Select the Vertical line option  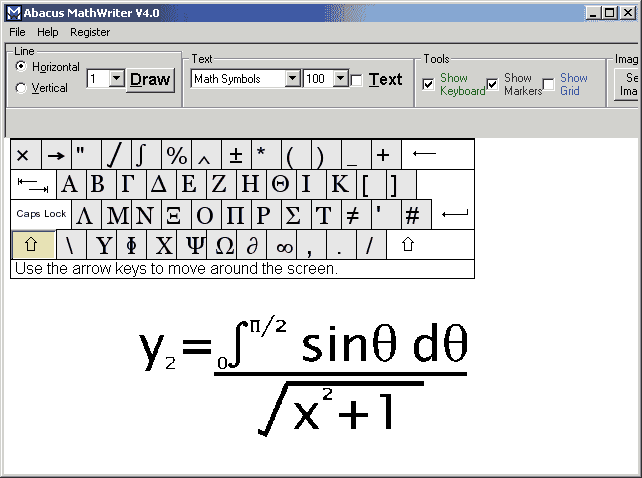click(x=22, y=88)
